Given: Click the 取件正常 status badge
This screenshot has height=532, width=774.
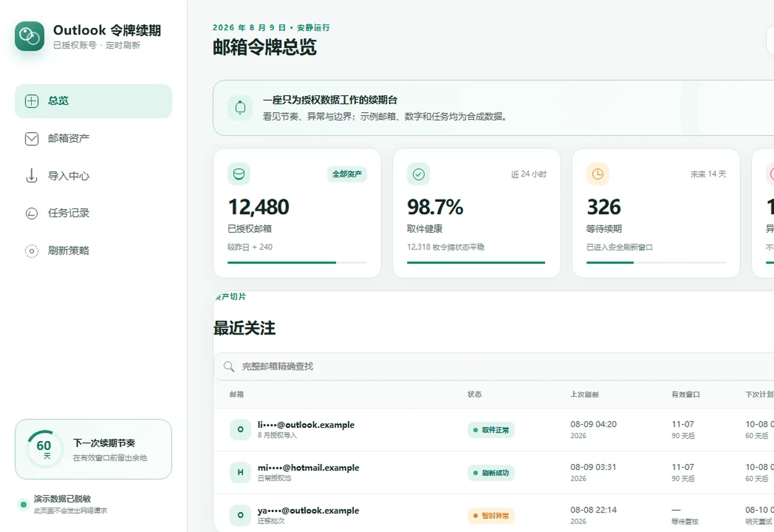Looking at the screenshot, I should click(x=491, y=430).
